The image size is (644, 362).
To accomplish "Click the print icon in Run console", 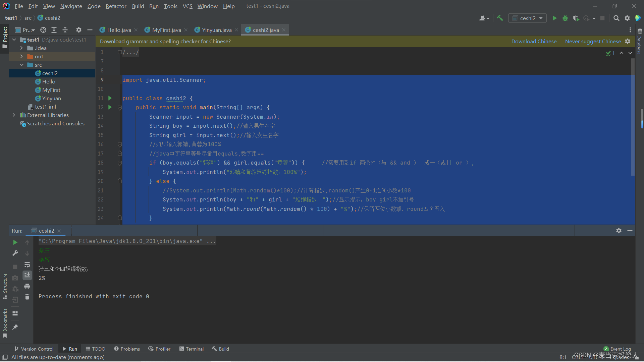I will point(27,286).
